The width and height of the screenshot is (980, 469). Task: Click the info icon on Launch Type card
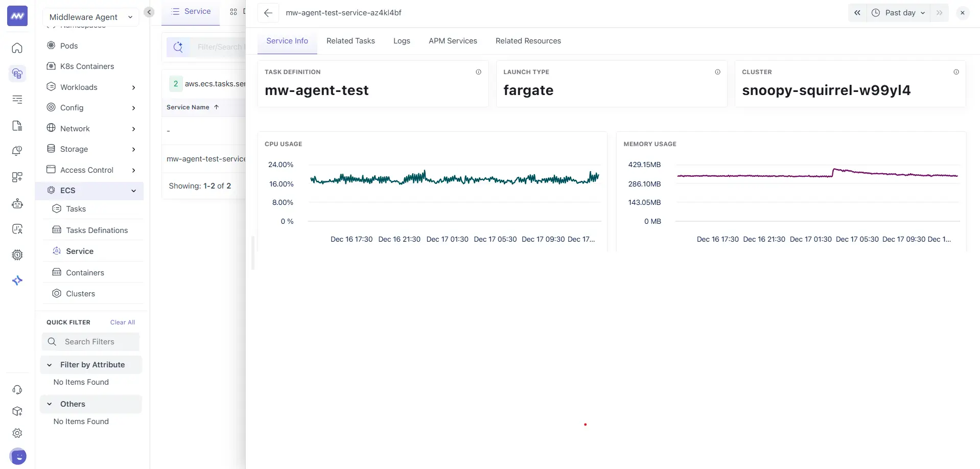coord(717,72)
